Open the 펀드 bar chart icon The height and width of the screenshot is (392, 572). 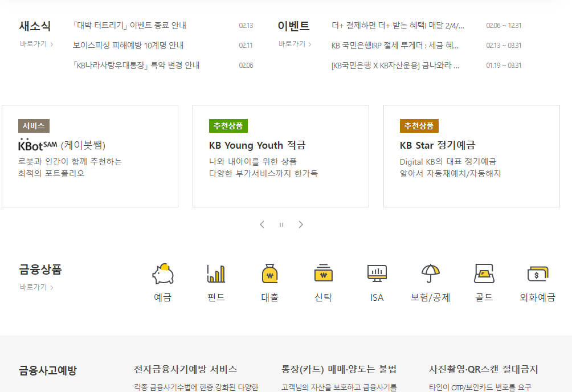point(216,273)
